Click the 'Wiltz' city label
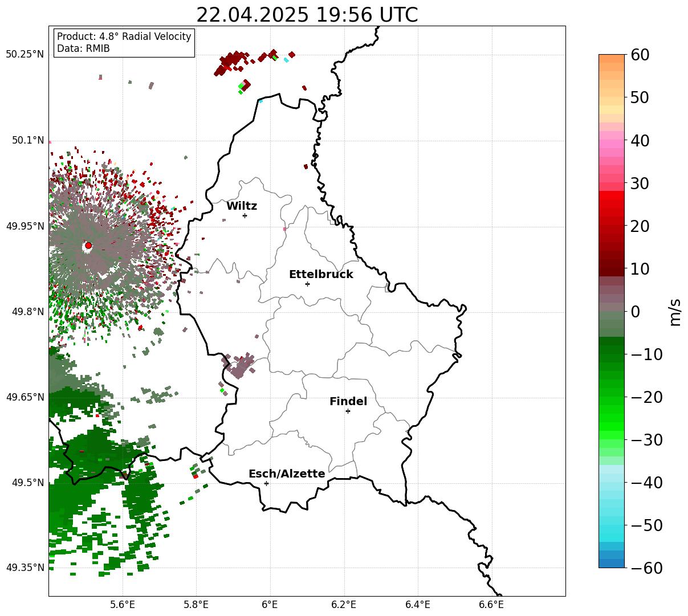Image resolution: width=688 pixels, height=616 pixels. (x=242, y=206)
